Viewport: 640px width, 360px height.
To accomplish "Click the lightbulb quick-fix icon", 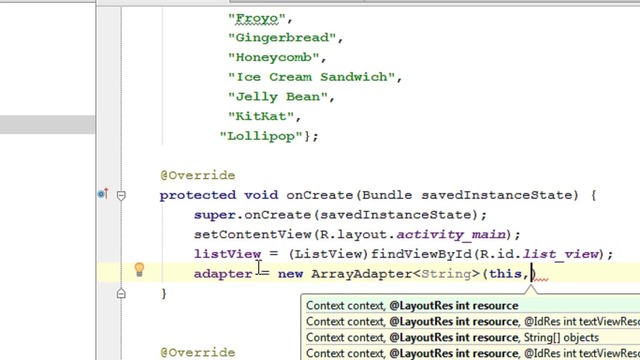I will pos(139,269).
